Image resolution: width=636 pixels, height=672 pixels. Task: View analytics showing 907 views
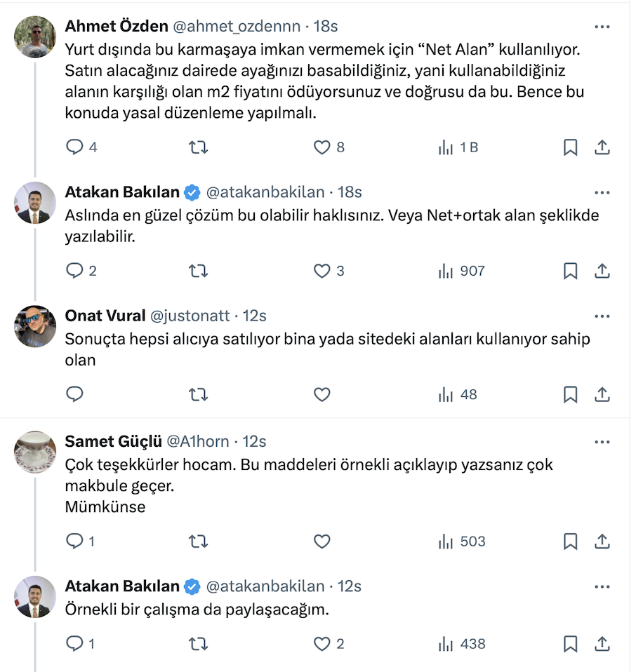461,271
